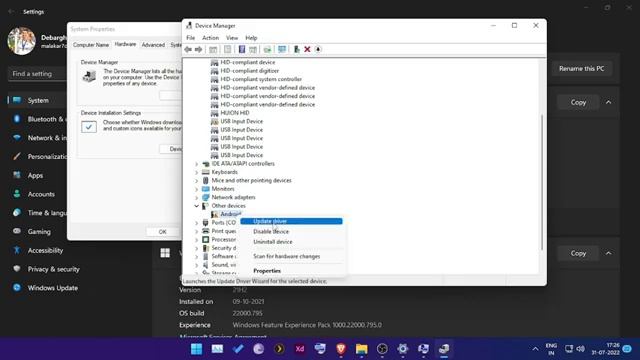640x360 pixels.
Task: Switch to Advanced tab in System Properties
Action: (x=153, y=45)
